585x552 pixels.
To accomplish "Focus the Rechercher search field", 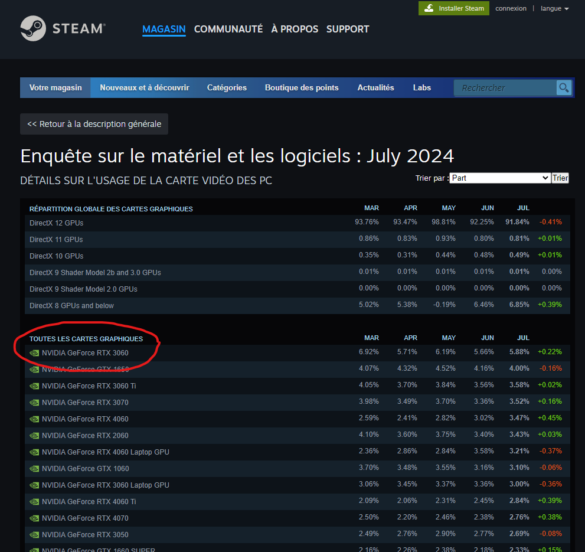I will click(x=505, y=88).
